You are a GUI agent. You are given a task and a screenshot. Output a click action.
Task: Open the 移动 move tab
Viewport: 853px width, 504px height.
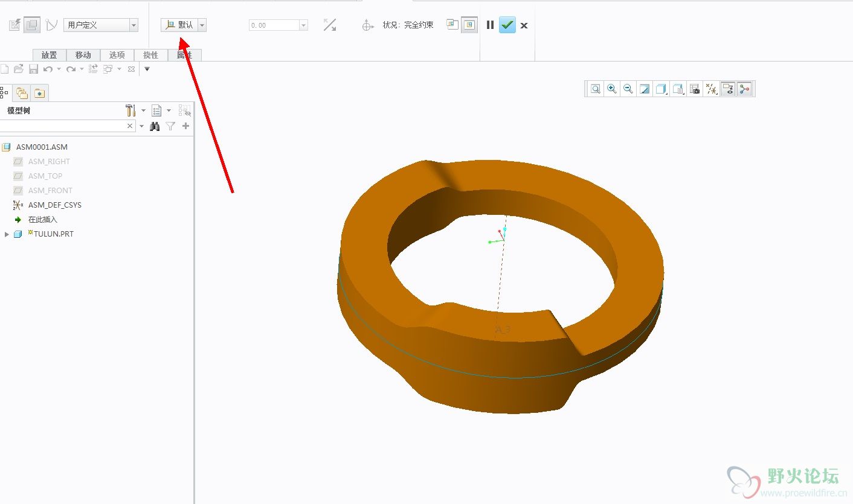pyautogui.click(x=83, y=55)
